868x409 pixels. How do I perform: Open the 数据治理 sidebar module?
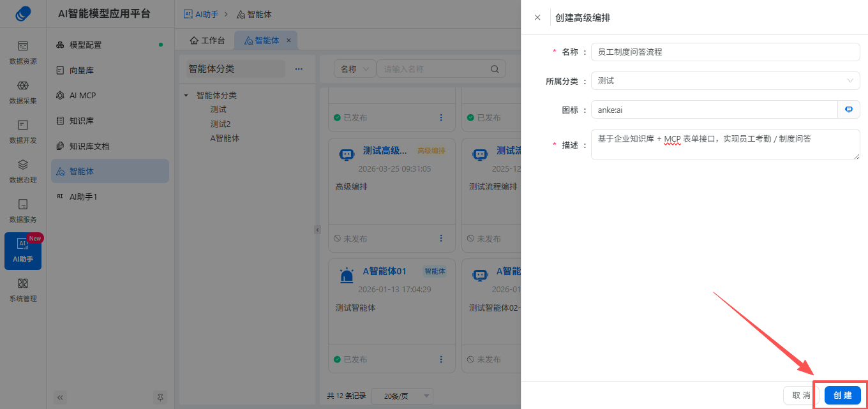point(23,170)
